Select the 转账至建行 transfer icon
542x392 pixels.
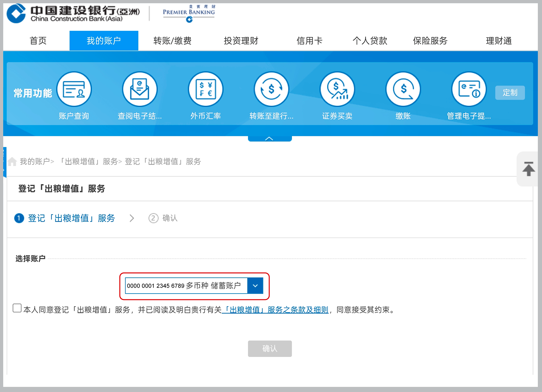click(271, 89)
